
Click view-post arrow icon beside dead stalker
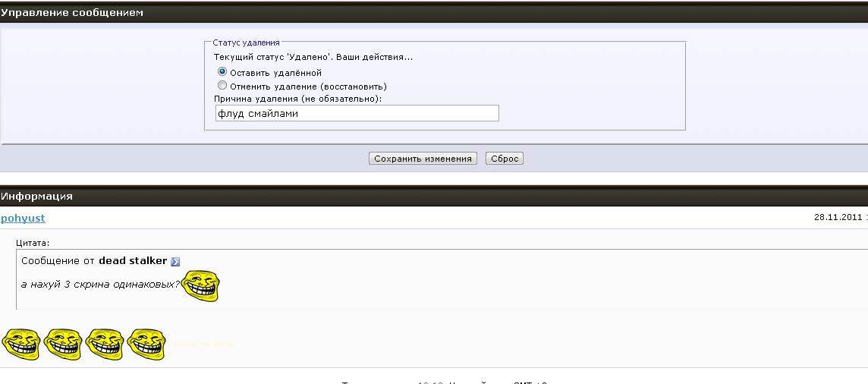[x=175, y=262]
